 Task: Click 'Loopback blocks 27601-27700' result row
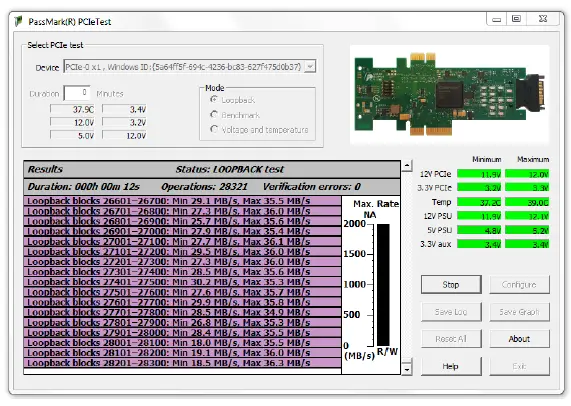coord(182,302)
